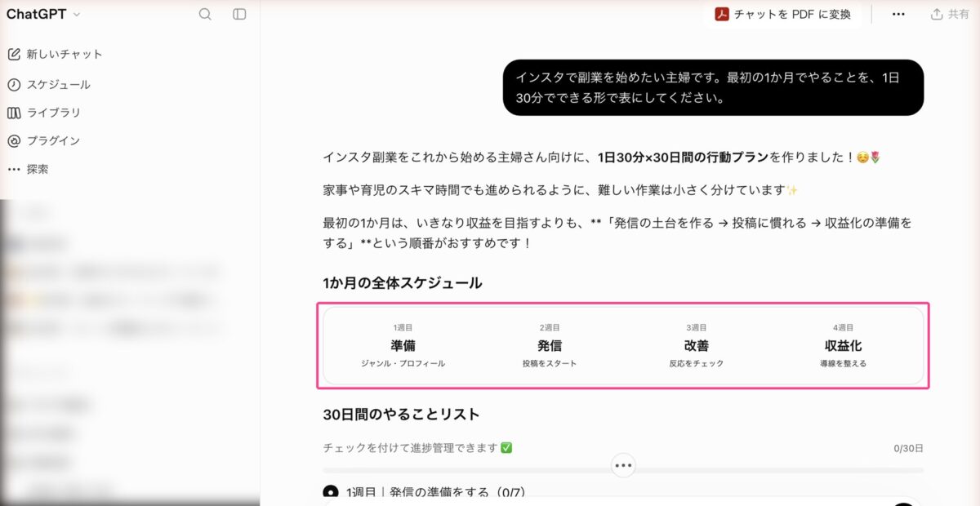
Task: Open ライブラリ in the sidebar
Action: (x=44, y=113)
